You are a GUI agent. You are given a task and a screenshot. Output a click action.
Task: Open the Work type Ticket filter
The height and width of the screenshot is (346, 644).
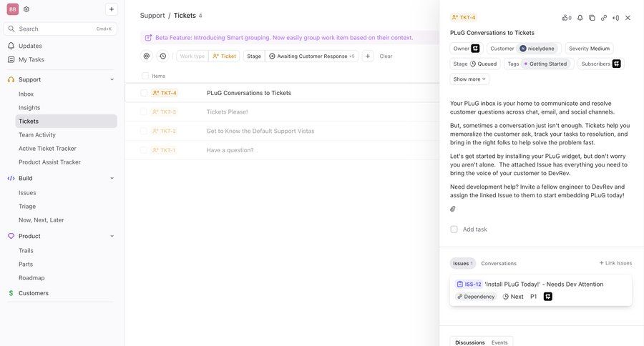pyautogui.click(x=208, y=56)
